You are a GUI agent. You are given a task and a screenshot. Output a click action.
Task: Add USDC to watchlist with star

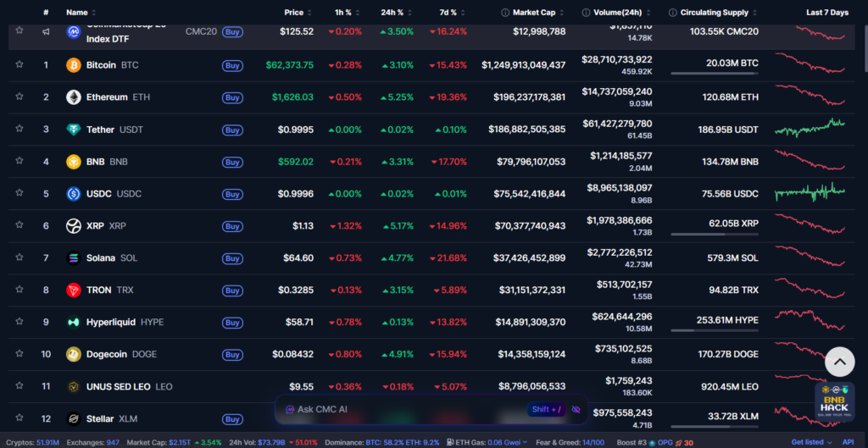(19, 192)
